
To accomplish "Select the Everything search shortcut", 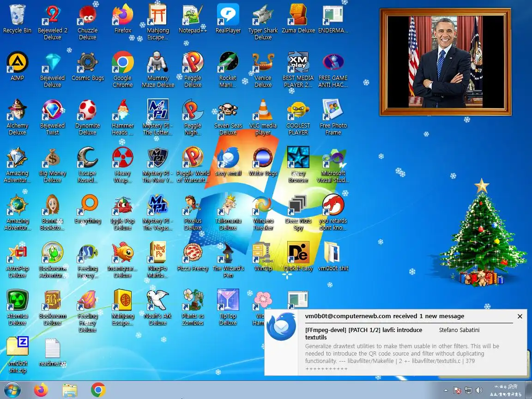I will (88, 209).
